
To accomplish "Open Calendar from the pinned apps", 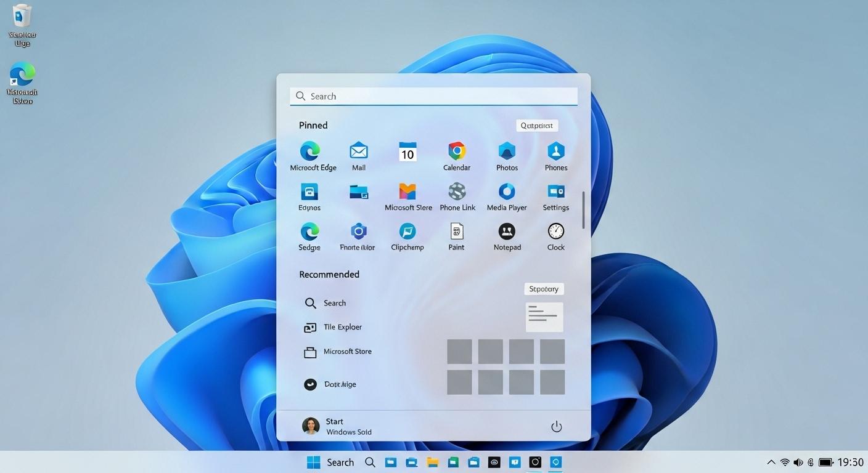I will point(457,154).
